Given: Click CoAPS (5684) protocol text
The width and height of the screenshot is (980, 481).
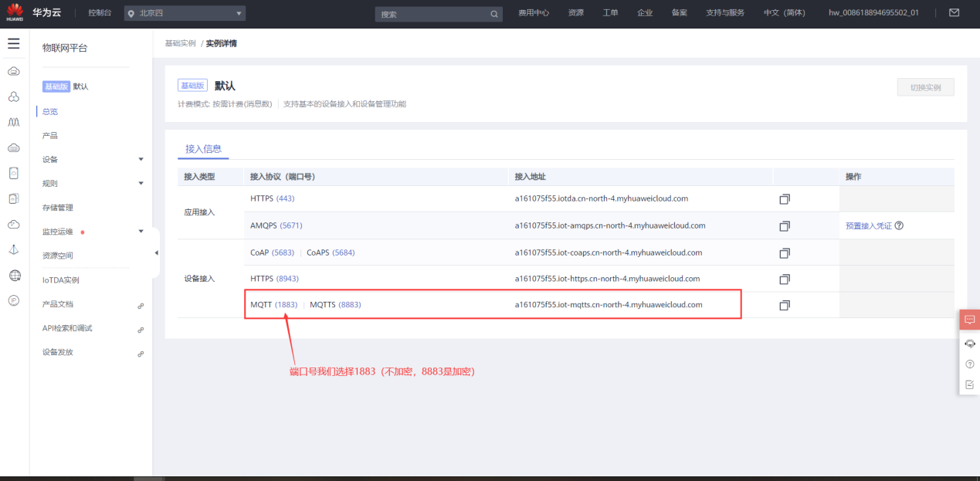Looking at the screenshot, I should (331, 252).
